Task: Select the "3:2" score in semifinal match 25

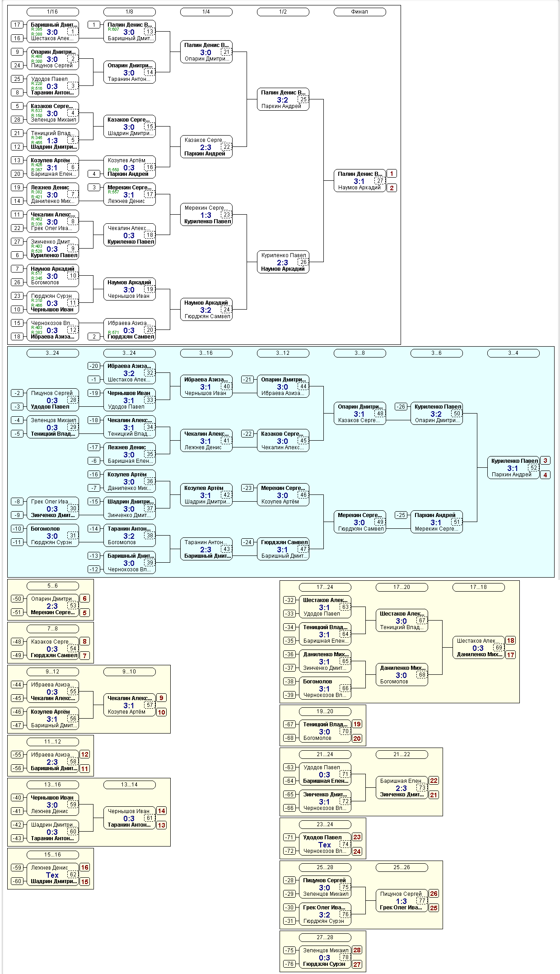Action: click(282, 100)
